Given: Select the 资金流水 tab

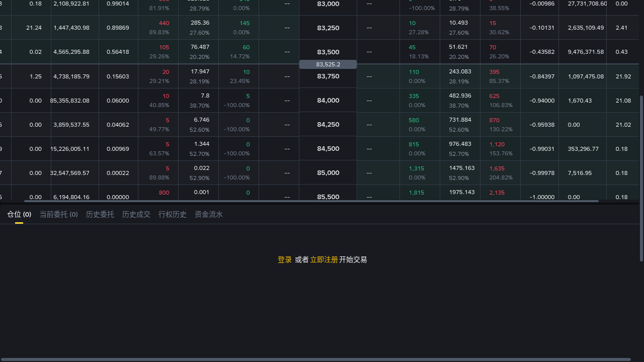Looking at the screenshot, I should point(209,214).
